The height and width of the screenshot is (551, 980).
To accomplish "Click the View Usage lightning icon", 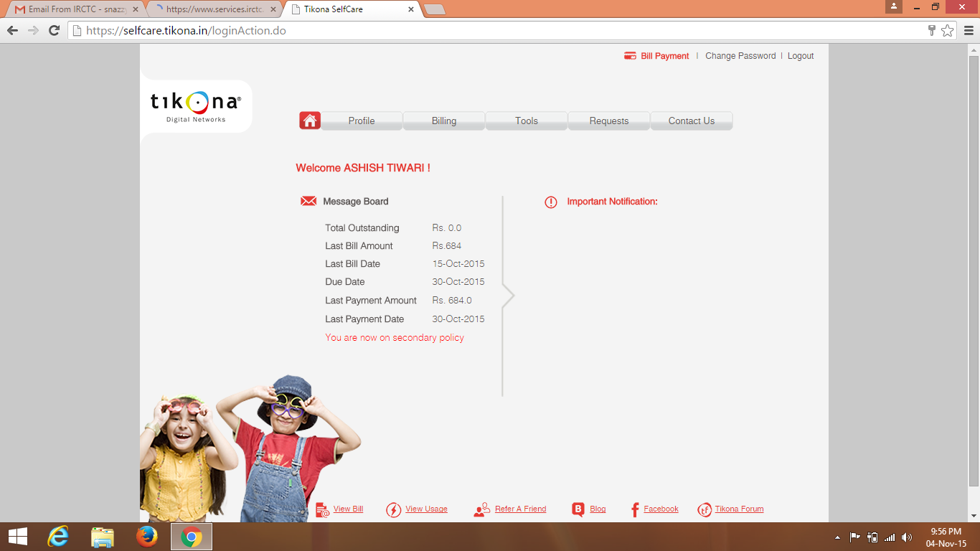I will click(393, 509).
